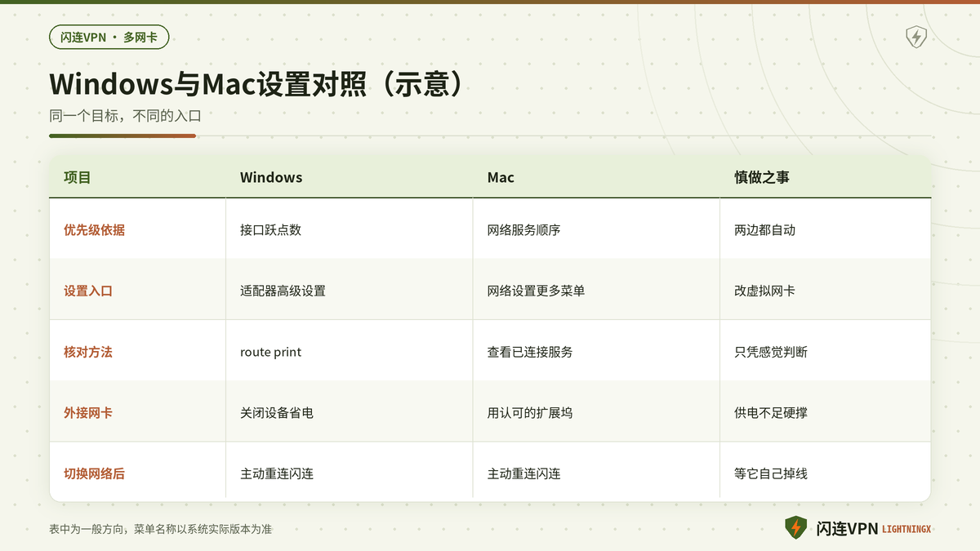Click 主动重连闪连 in the Mac column
The image size is (980, 551).
pyautogui.click(x=523, y=473)
